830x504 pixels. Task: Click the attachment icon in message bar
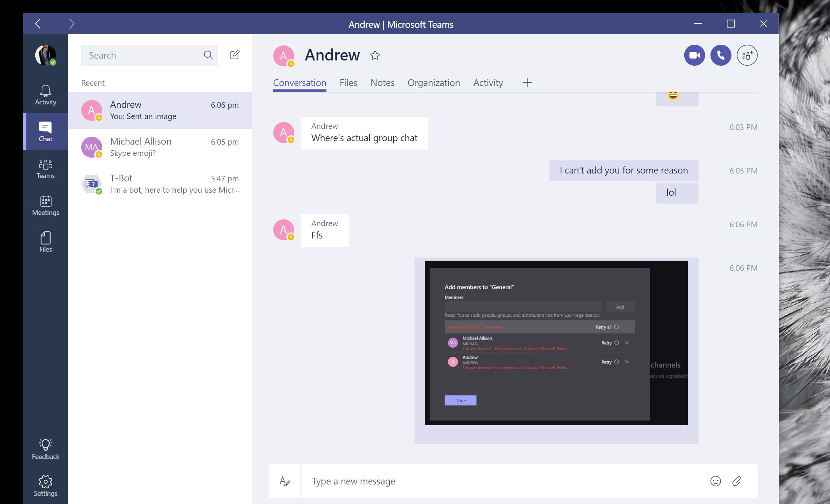[x=737, y=480]
